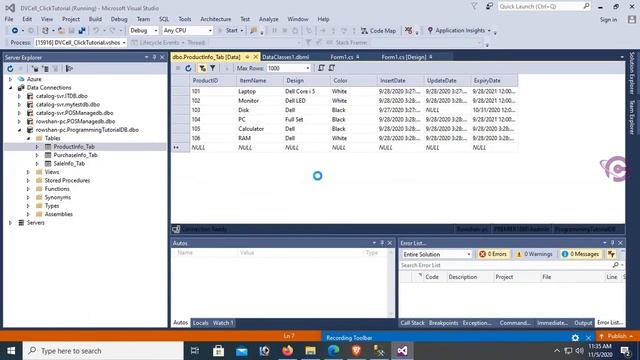
Task: Click Connect to Server icon in Server Explorer
Action: pos(45,69)
